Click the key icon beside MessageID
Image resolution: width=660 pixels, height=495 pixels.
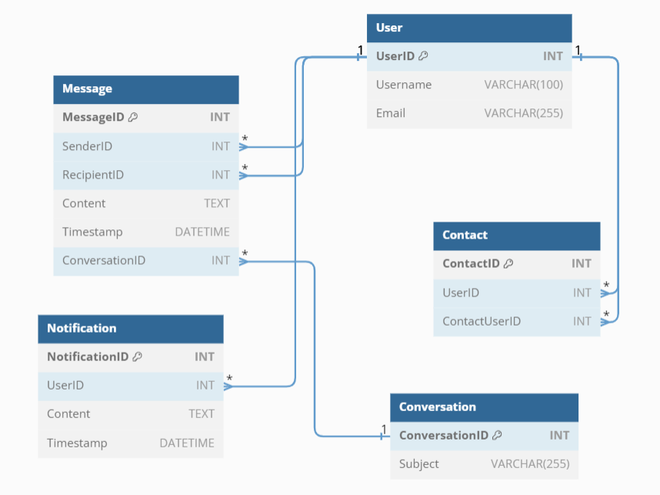click(133, 118)
